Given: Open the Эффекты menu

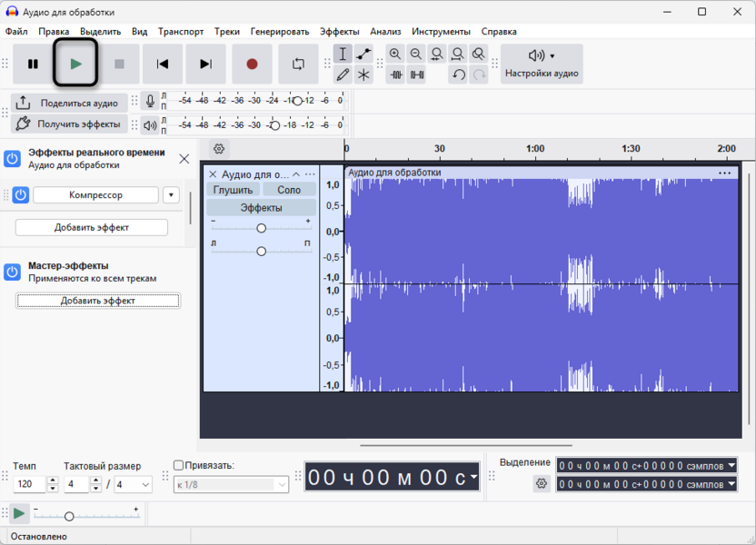Looking at the screenshot, I should tap(340, 31).
